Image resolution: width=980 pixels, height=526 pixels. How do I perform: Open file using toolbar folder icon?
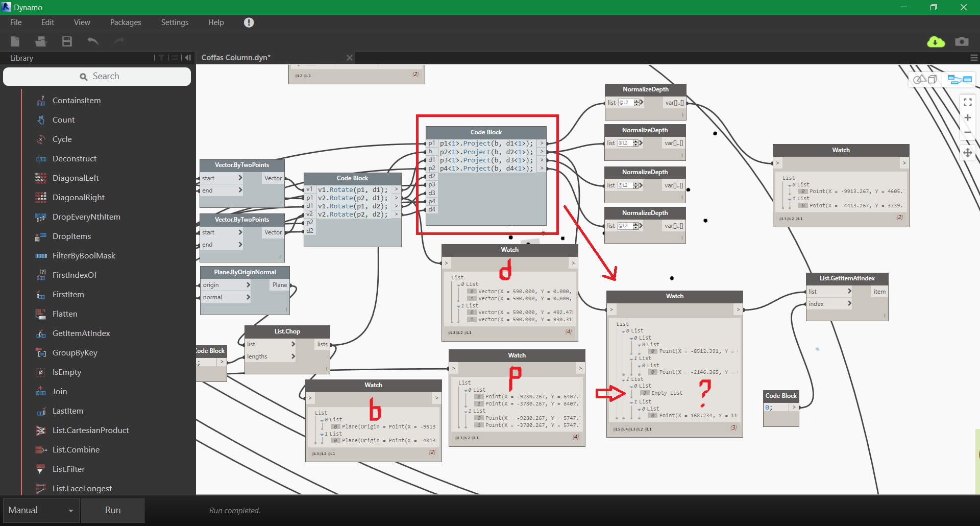pyautogui.click(x=41, y=41)
